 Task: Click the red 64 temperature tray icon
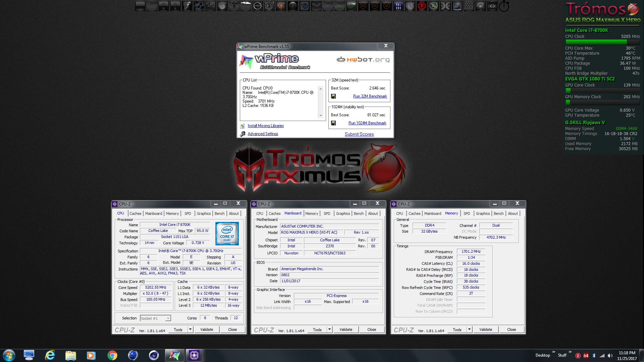(x=586, y=355)
